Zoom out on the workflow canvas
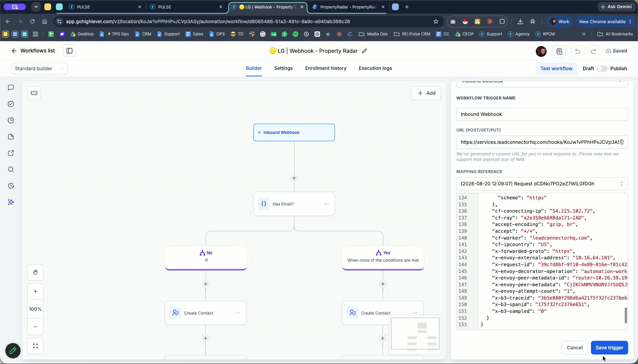The image size is (638, 364). (x=35, y=327)
